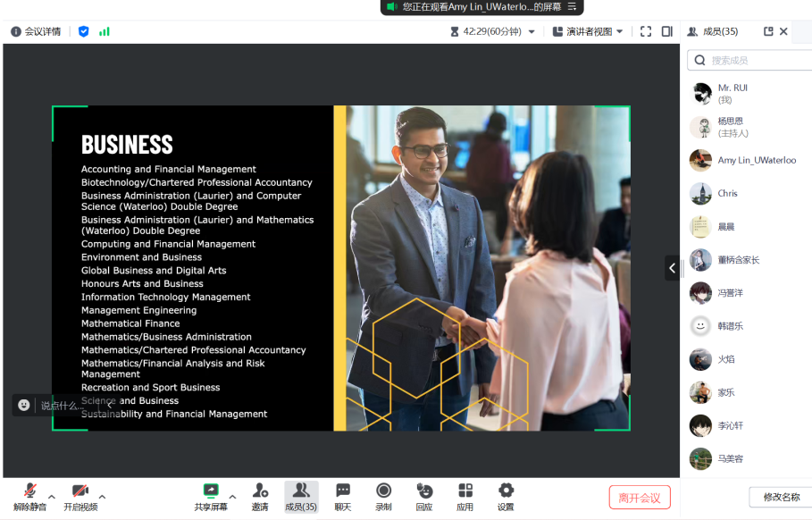The width and height of the screenshot is (812, 520).
Task: Click the search members (搜索成员) field
Action: (x=749, y=60)
